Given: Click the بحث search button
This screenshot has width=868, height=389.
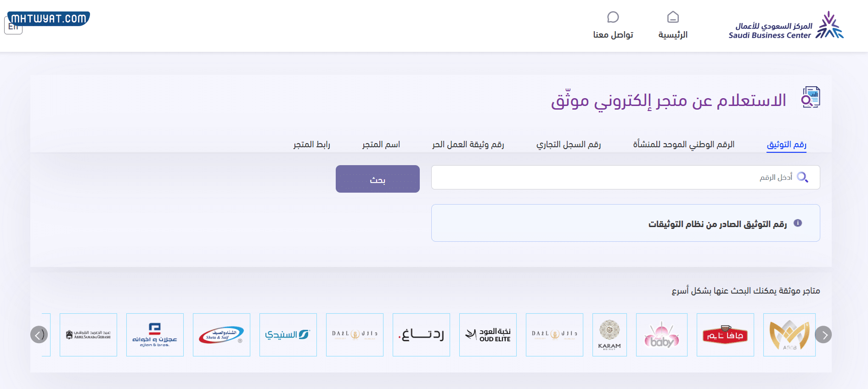Looking at the screenshot, I should coord(378,179).
